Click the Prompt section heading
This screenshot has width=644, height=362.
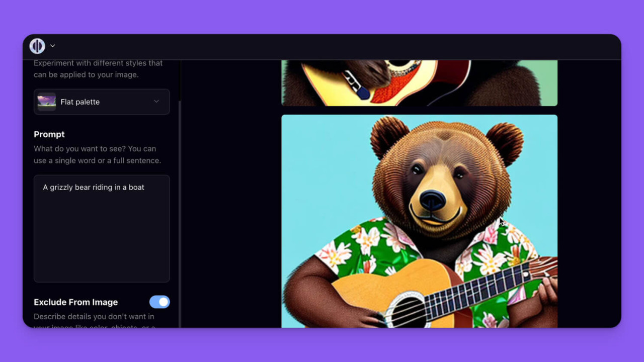[49, 134]
